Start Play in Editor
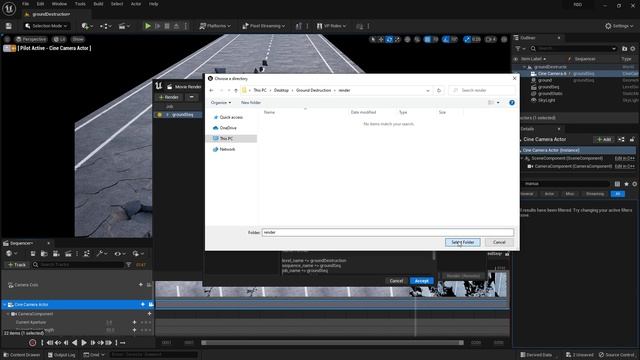The width and height of the screenshot is (640, 360). point(148,26)
